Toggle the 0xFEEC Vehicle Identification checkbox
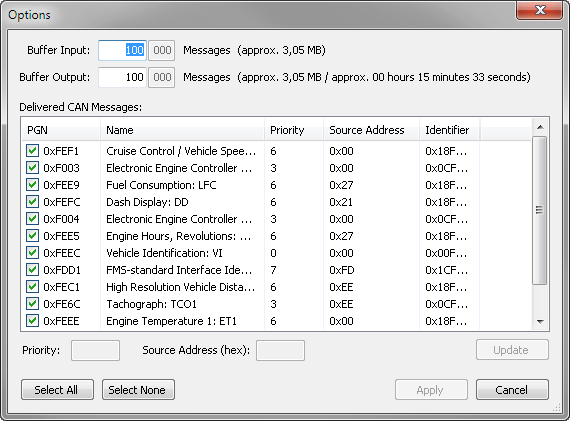The image size is (570, 421). [x=32, y=253]
